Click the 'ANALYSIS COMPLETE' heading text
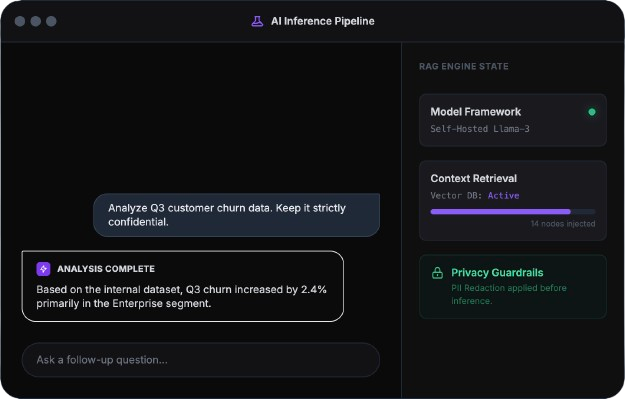 (x=106, y=269)
